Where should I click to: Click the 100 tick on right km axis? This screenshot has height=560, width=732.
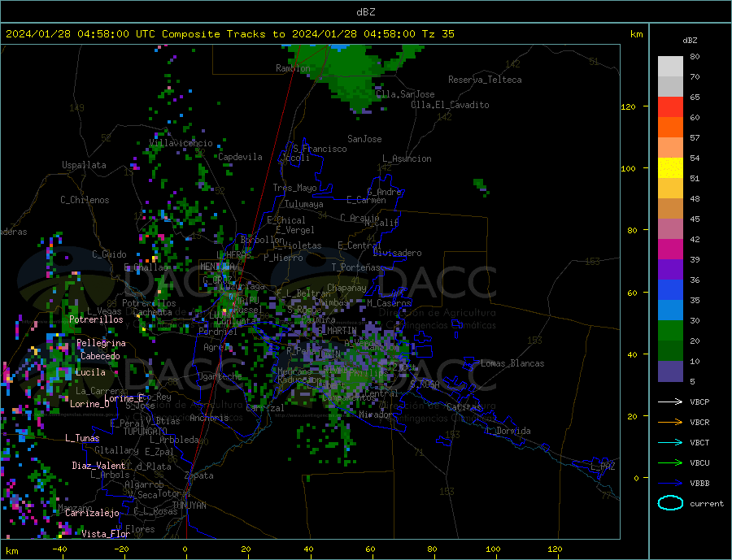pos(629,168)
